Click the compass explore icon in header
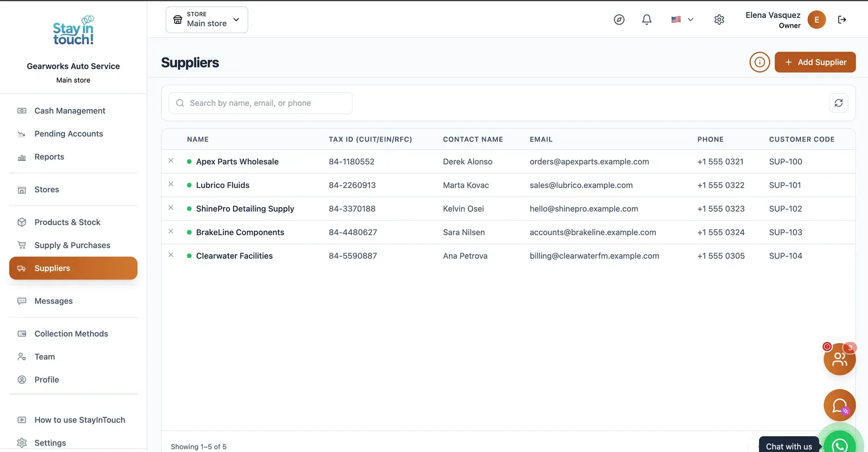The image size is (868, 452). click(619, 20)
